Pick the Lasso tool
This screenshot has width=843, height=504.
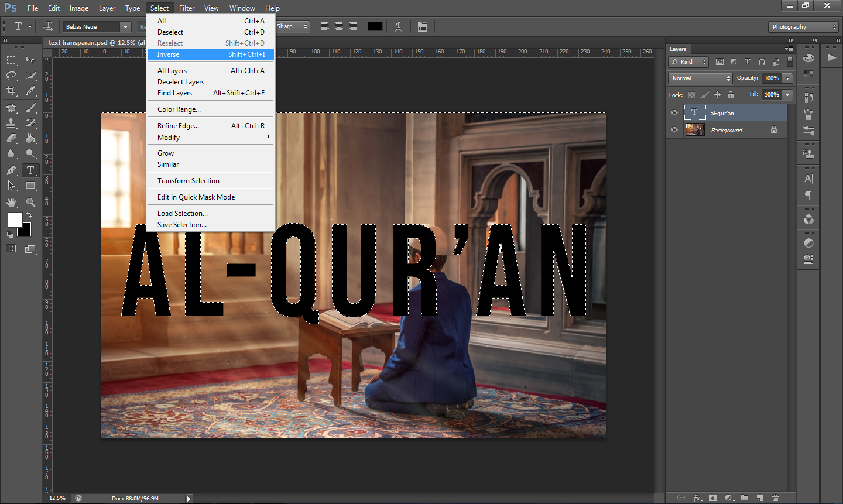point(11,76)
